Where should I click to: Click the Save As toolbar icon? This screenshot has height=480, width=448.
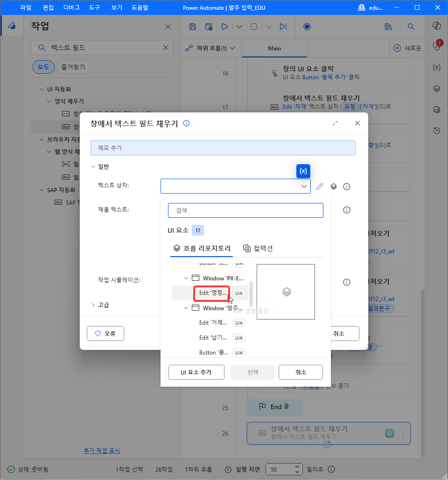pos(209,27)
